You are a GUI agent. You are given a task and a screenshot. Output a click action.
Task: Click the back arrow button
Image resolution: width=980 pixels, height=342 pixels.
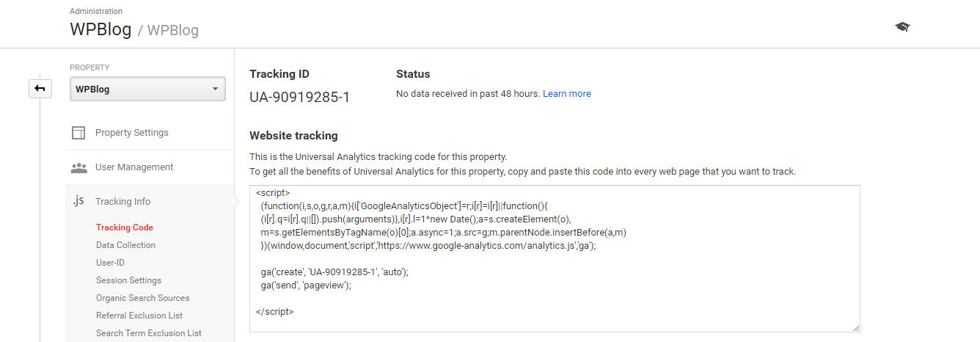[40, 89]
